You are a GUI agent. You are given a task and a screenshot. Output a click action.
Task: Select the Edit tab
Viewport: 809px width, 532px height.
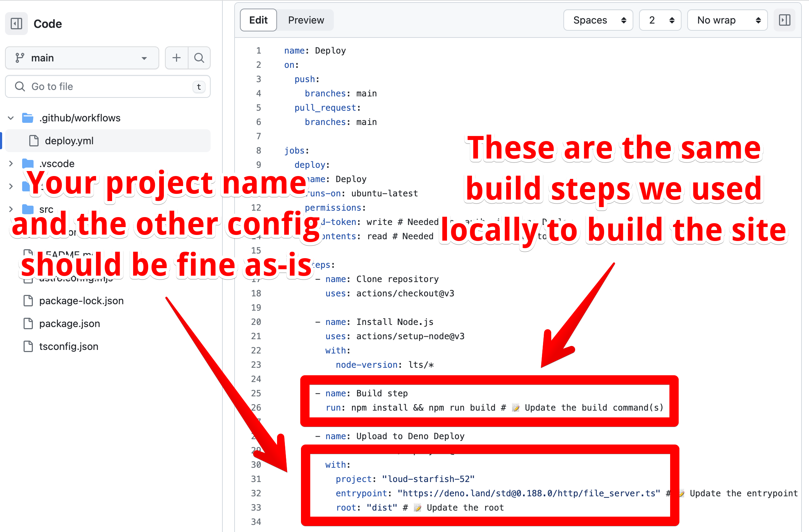click(258, 20)
